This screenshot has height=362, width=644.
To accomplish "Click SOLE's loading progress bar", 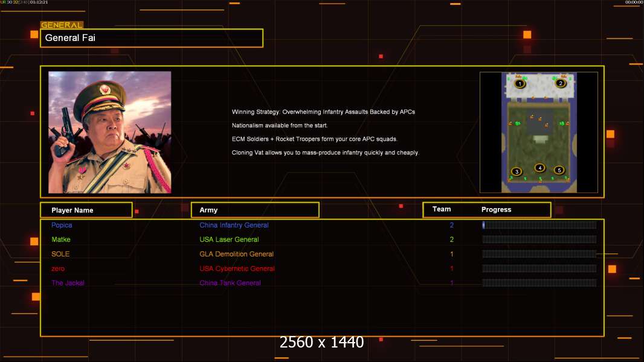I will [x=539, y=254].
